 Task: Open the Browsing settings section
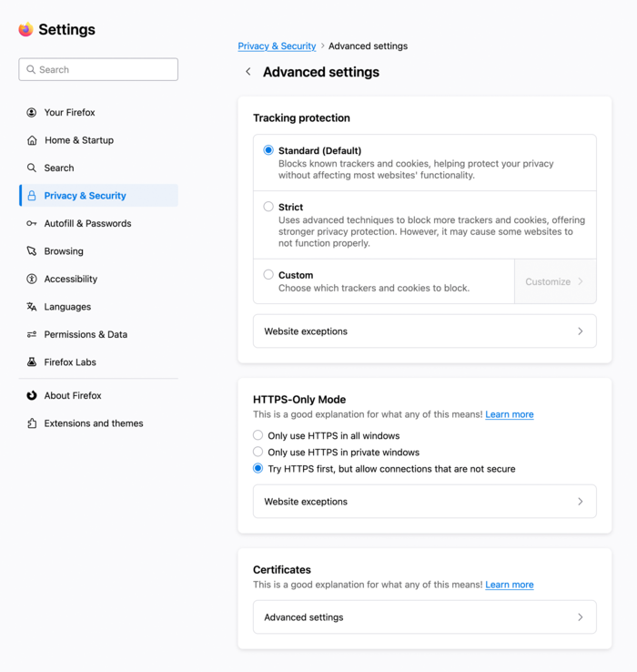tap(64, 251)
